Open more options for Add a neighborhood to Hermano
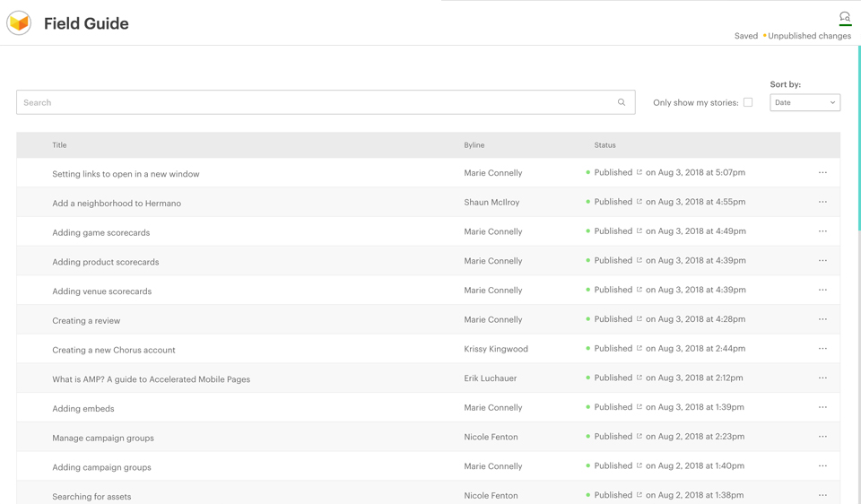Screen dimensions: 861x504 click(x=822, y=202)
